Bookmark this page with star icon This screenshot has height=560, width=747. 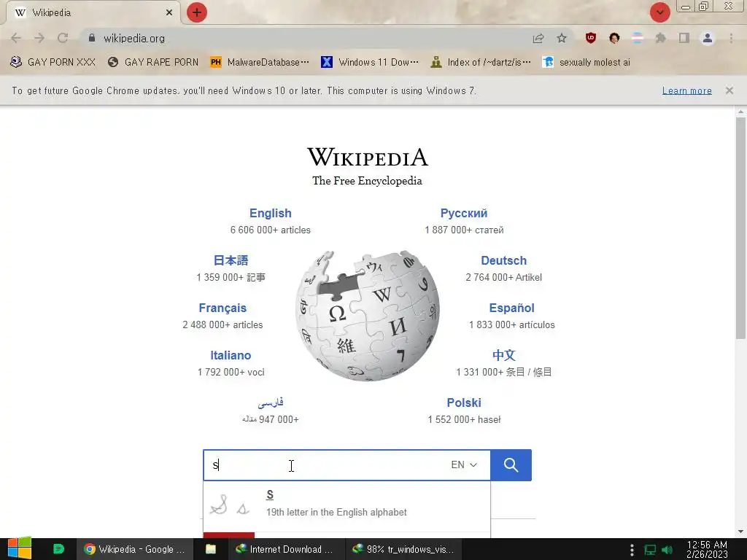pyautogui.click(x=562, y=38)
